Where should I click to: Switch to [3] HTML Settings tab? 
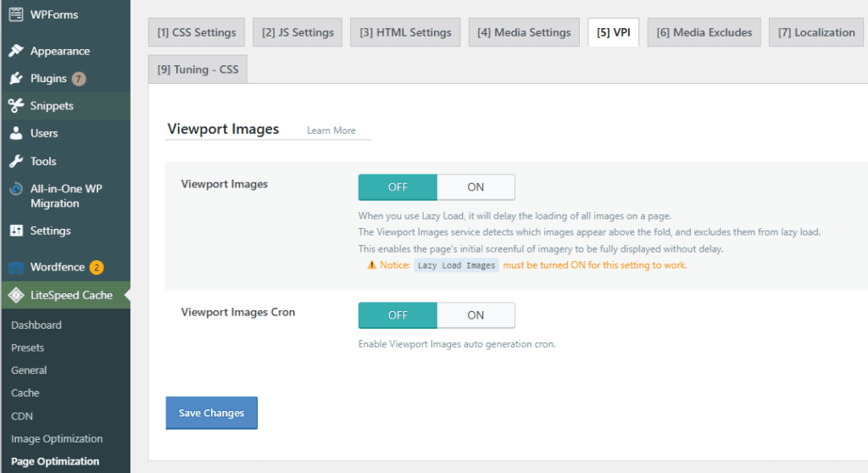(x=405, y=32)
